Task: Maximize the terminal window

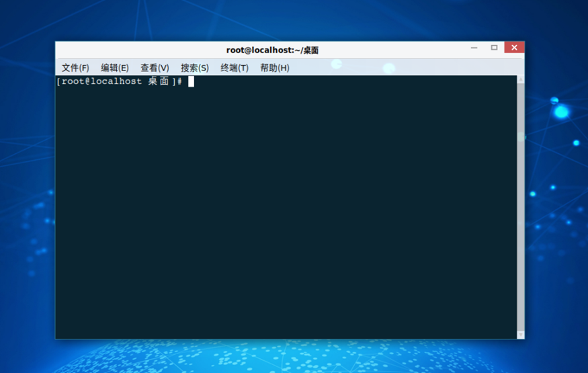Action: click(x=494, y=48)
